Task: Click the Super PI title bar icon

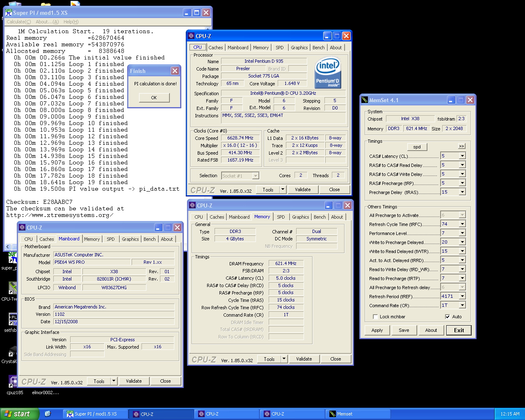Action: point(8,12)
